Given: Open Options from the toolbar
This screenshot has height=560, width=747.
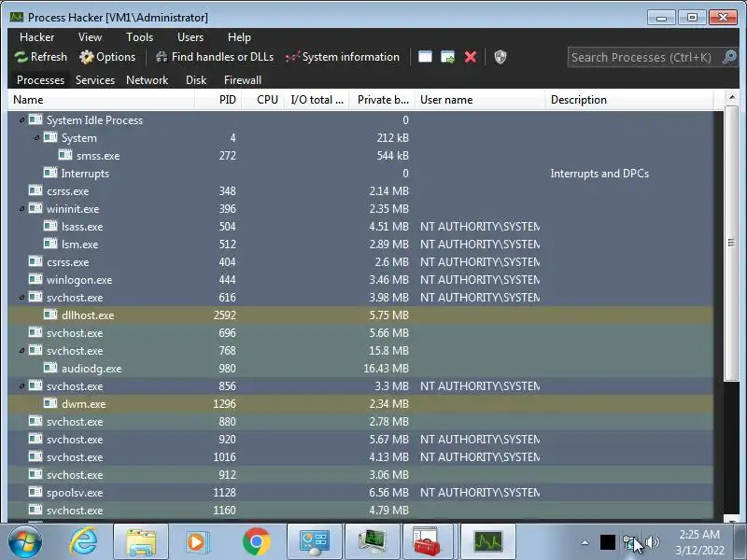Looking at the screenshot, I should click(107, 57).
